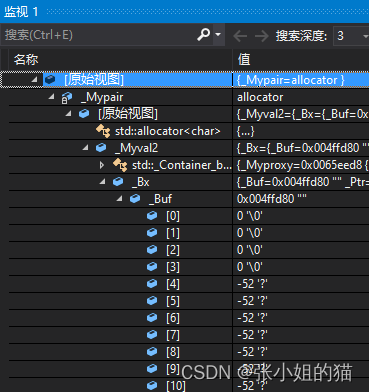Image resolution: width=369 pixels, height=392 pixels.
Task: Click the cube icon of element [0]
Action: 152,215
